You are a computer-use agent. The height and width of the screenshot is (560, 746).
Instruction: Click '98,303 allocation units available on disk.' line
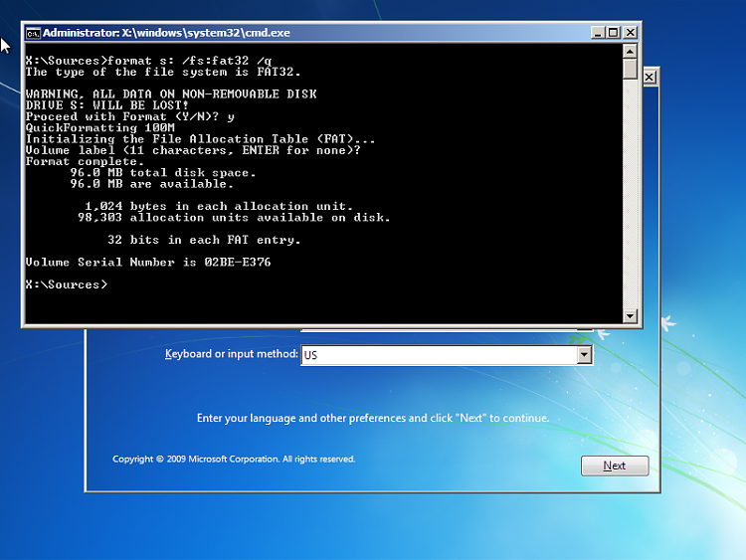[234, 218]
